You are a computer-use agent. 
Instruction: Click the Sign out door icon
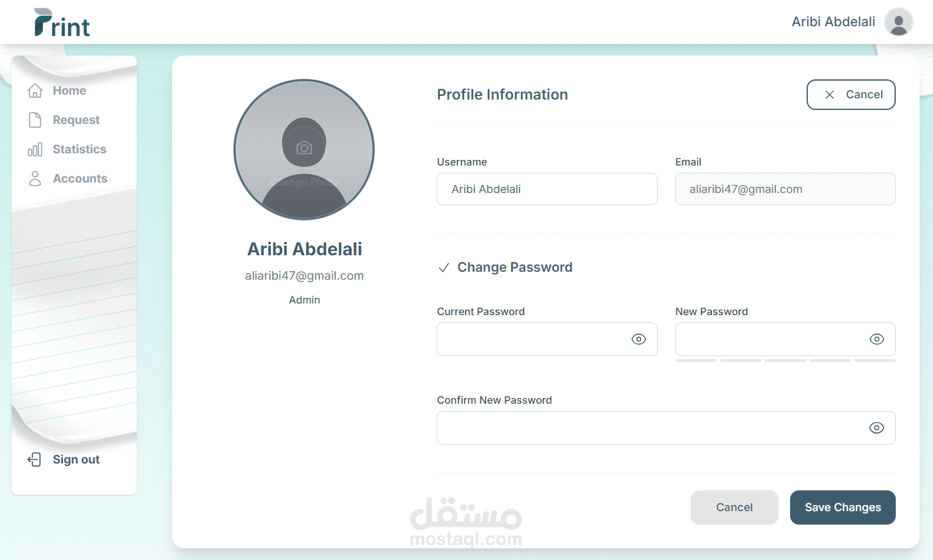pyautogui.click(x=35, y=459)
